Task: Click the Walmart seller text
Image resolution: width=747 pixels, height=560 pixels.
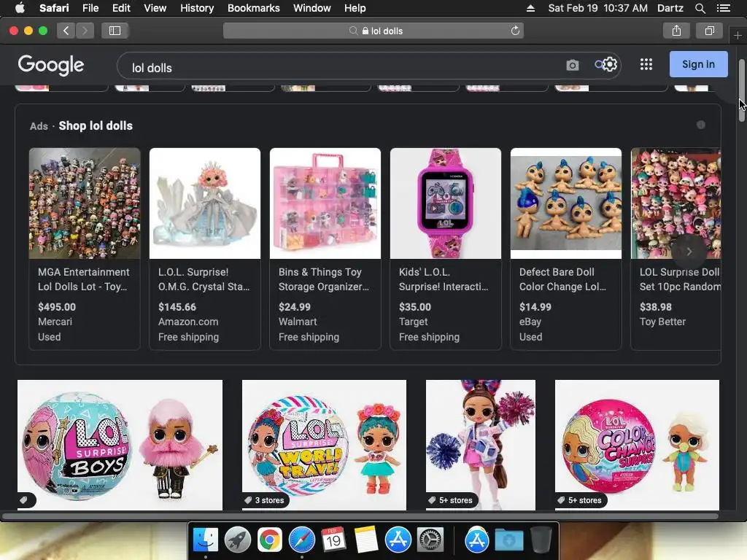Action: 298,322
